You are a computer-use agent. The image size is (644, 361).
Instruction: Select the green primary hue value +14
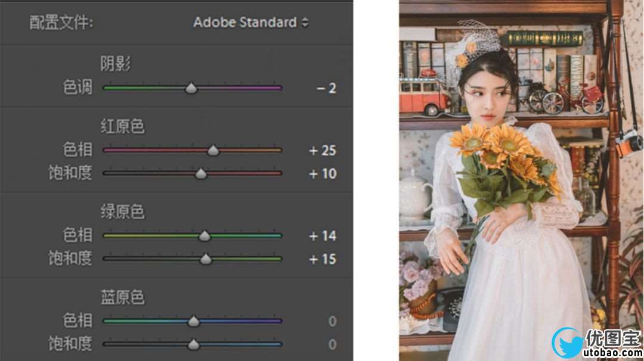(x=323, y=236)
